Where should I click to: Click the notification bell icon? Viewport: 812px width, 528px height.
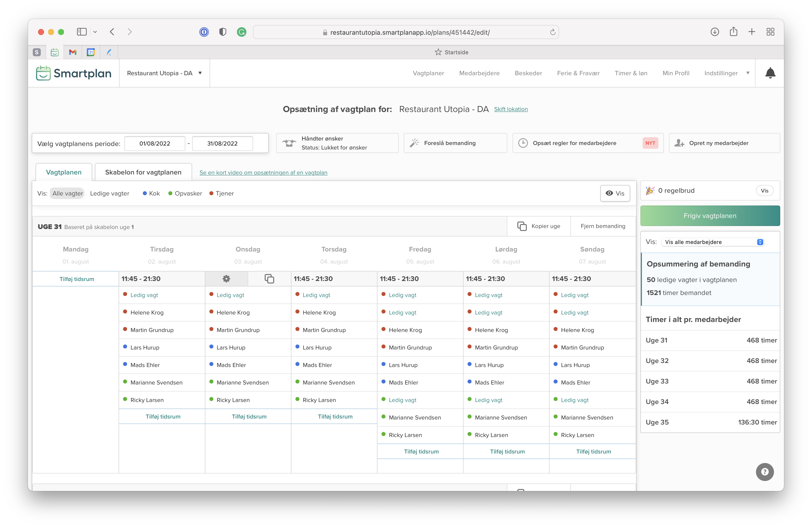point(770,73)
